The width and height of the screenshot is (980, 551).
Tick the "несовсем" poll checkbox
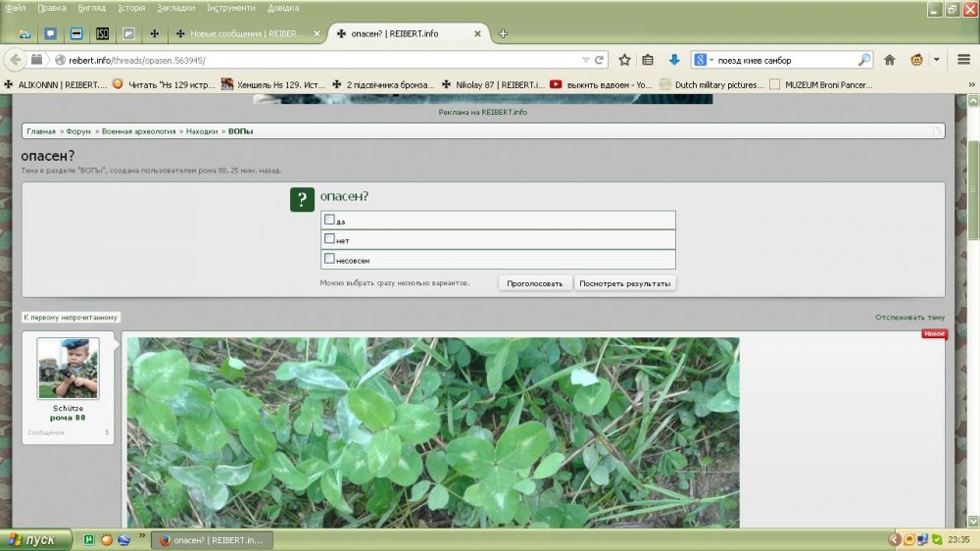(330, 259)
